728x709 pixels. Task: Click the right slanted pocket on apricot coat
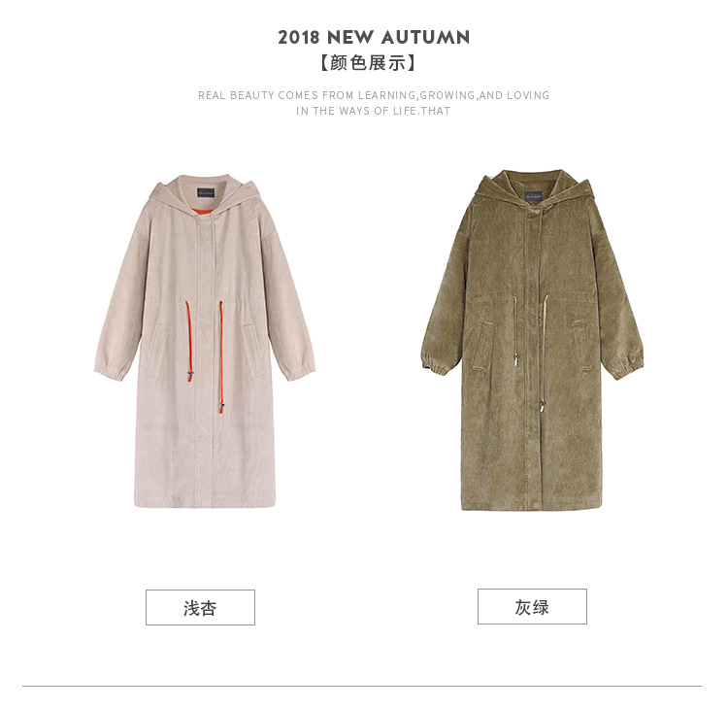click(x=254, y=350)
